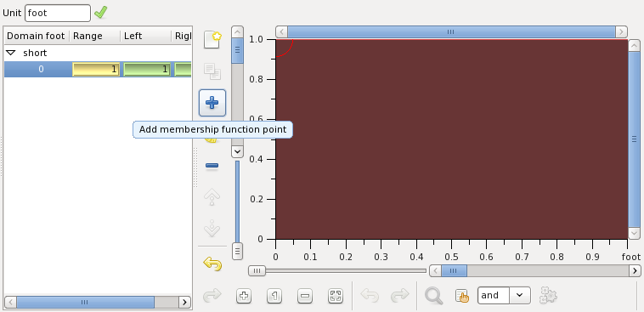This screenshot has height=312, width=644.
Task: Click the Range column header
Action: click(94, 36)
